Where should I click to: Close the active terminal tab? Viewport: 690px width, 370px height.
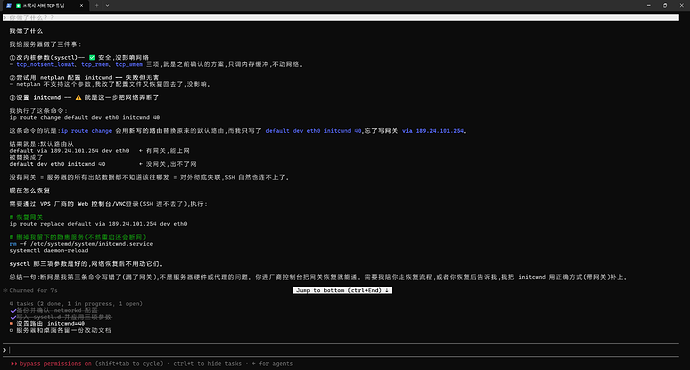(81, 6)
